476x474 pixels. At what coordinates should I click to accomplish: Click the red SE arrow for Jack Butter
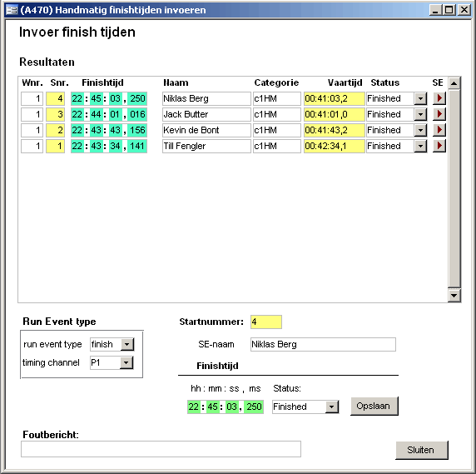[439, 114]
